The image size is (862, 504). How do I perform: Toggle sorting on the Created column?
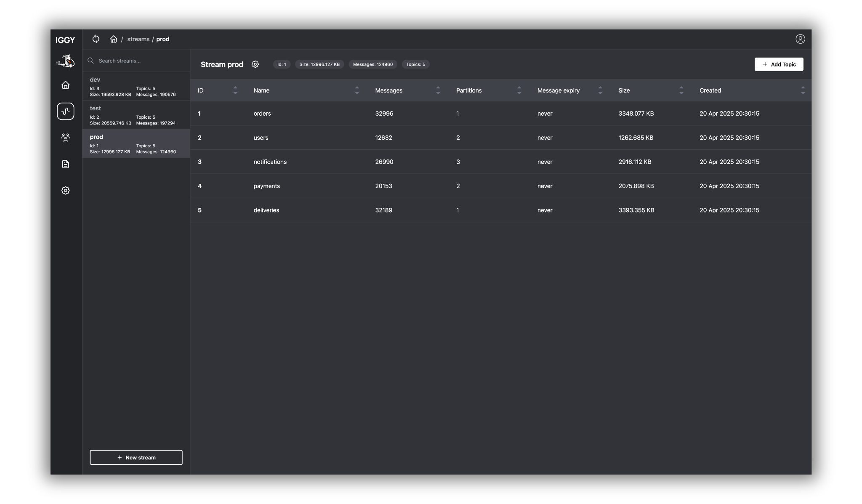pyautogui.click(x=803, y=90)
